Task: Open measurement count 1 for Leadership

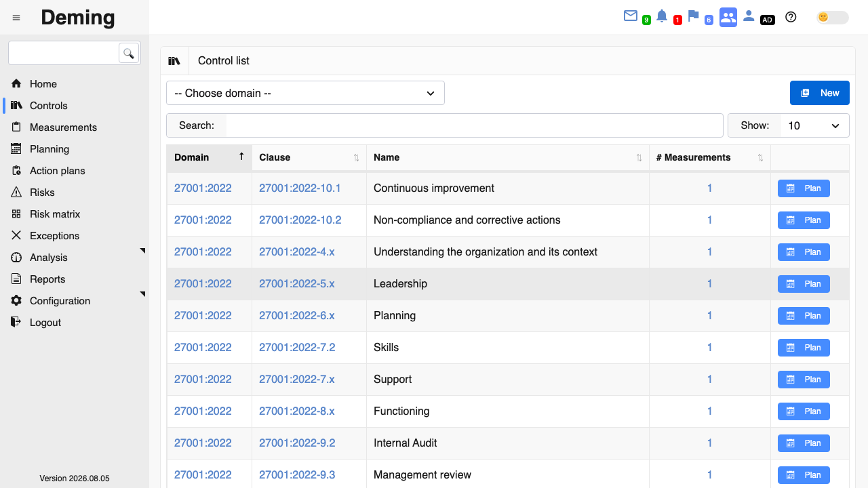Action: coord(709,284)
